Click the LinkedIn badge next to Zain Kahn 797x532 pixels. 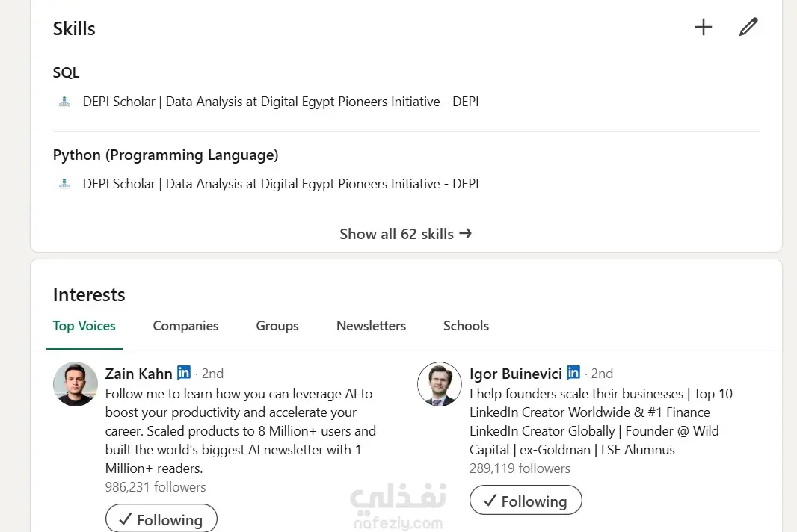[x=184, y=372]
